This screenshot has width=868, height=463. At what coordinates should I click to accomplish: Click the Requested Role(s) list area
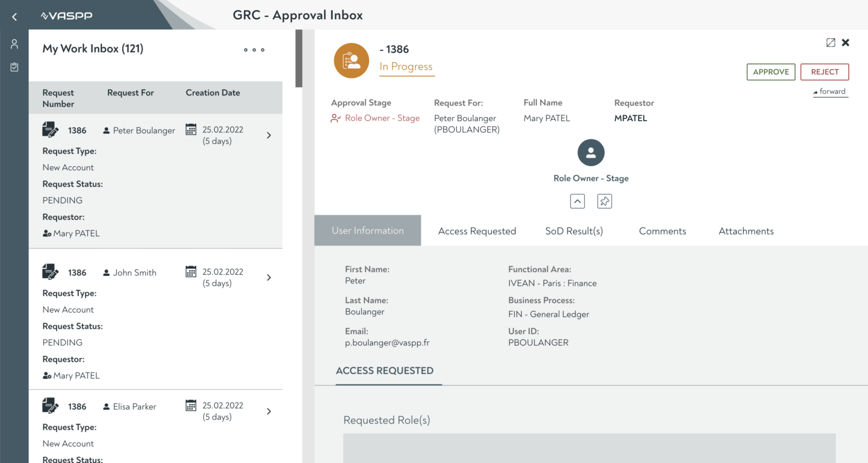pos(589,449)
